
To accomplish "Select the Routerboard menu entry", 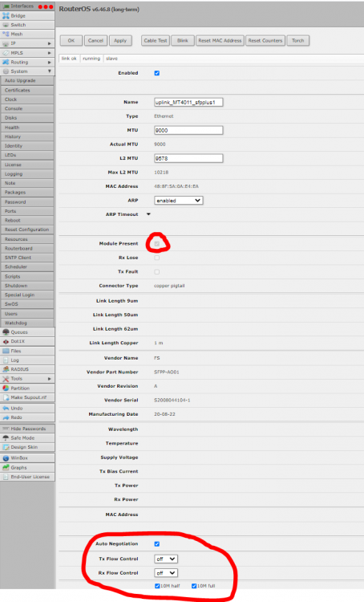I will pos(27,248).
